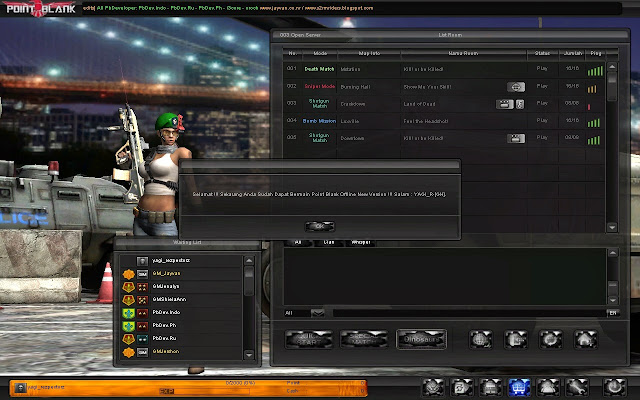Screen dimensions: 640x400
Task: Click the Point Blank logo
Action: [40, 8]
